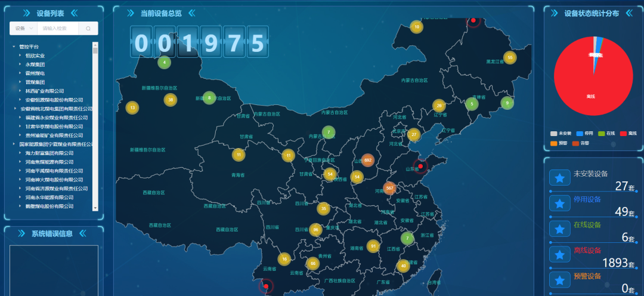Expand the 恒欣实业 tree node arrow
This screenshot has height=296, width=644.
[x=20, y=55]
